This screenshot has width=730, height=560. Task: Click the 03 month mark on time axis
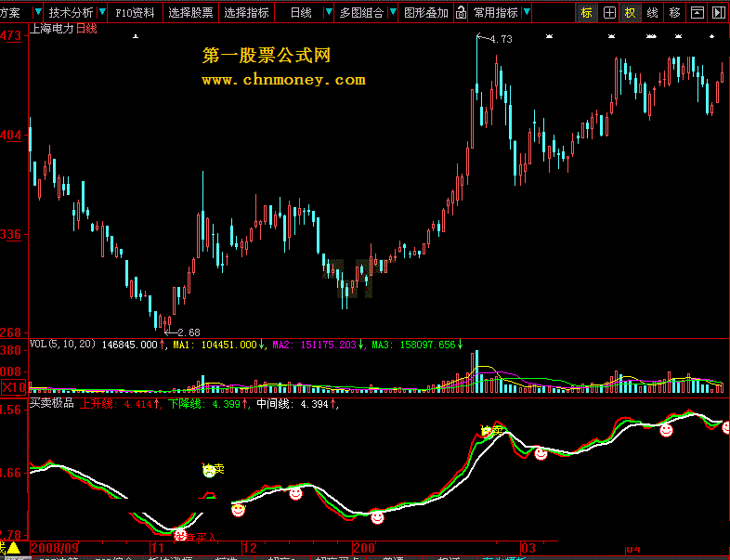[528, 547]
